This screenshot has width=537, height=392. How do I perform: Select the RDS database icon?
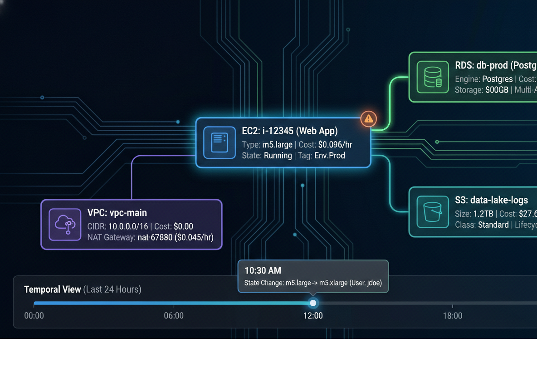[432, 77]
